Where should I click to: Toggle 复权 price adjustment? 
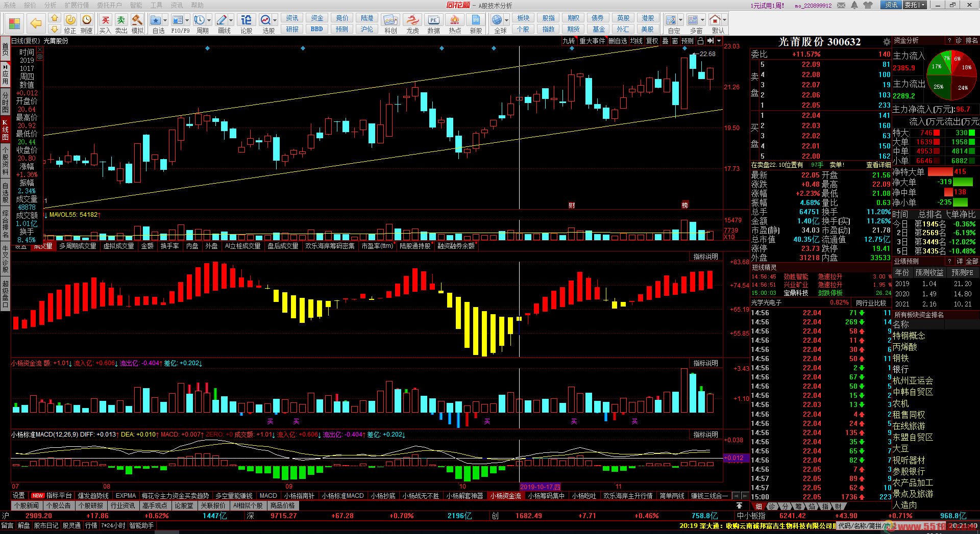[652, 41]
